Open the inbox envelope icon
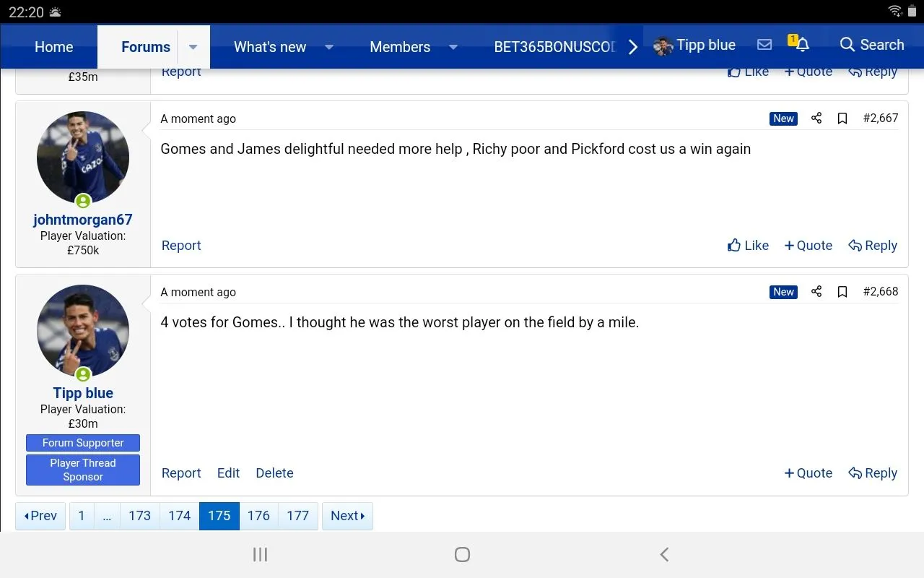 pos(764,45)
